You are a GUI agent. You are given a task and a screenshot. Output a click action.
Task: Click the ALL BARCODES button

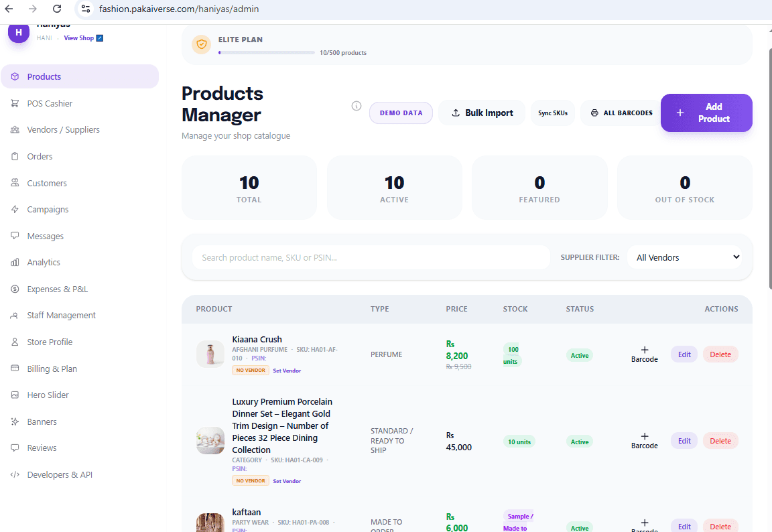coord(621,113)
